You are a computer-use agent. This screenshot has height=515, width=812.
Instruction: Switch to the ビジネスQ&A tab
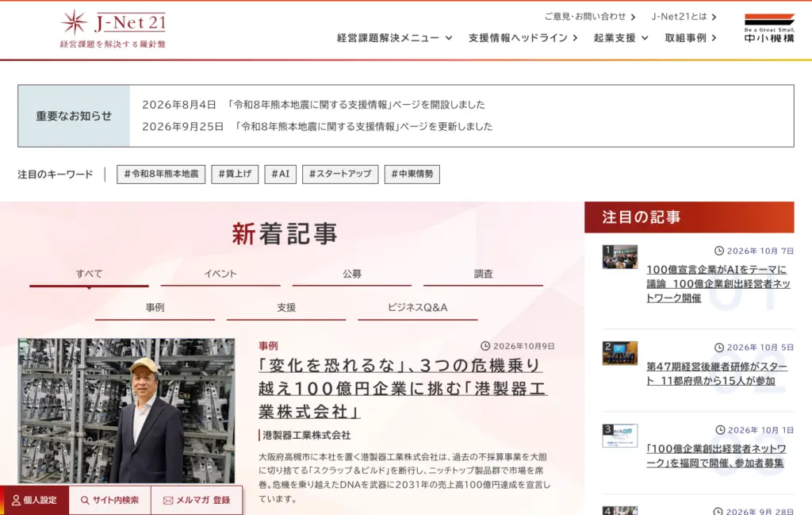click(417, 308)
